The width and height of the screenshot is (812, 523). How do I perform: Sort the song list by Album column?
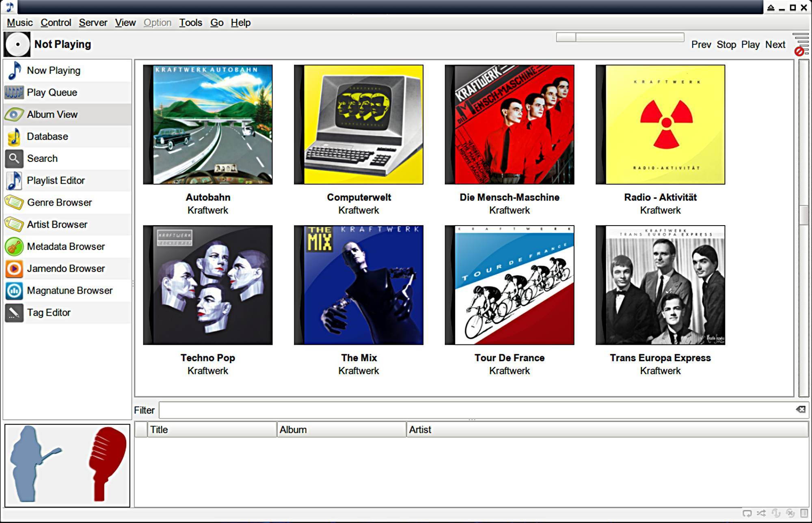341,430
